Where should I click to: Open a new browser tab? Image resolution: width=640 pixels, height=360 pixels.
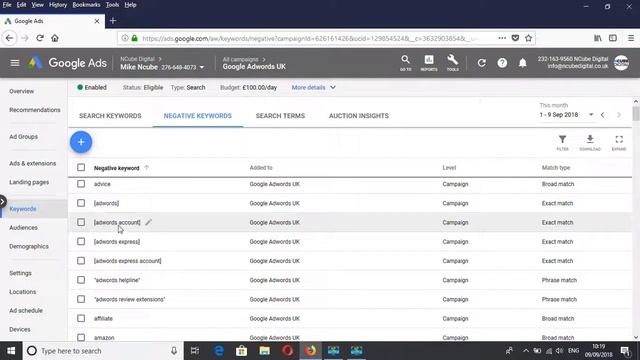click(x=113, y=21)
